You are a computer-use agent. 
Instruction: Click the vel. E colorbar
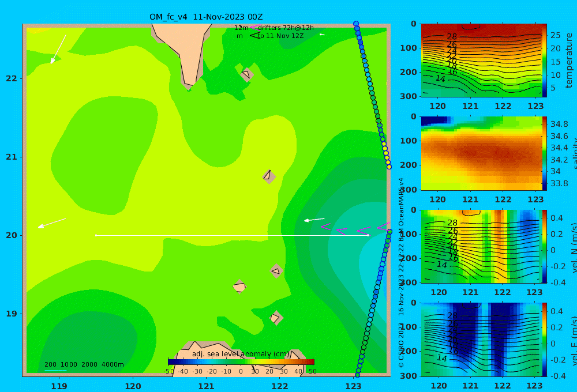[x=545, y=340]
